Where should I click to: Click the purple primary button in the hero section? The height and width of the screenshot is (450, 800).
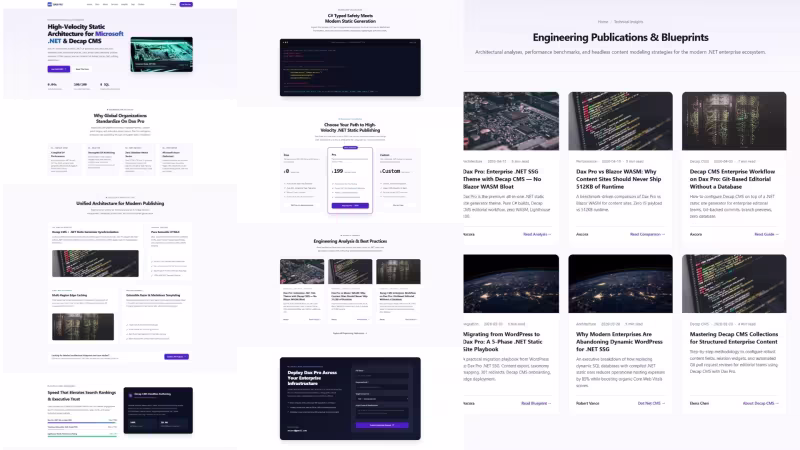(x=59, y=69)
